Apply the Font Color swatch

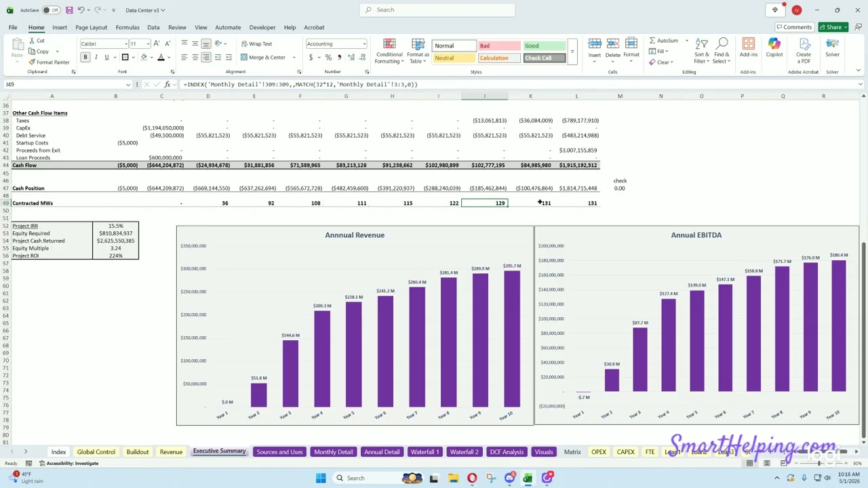pos(161,58)
